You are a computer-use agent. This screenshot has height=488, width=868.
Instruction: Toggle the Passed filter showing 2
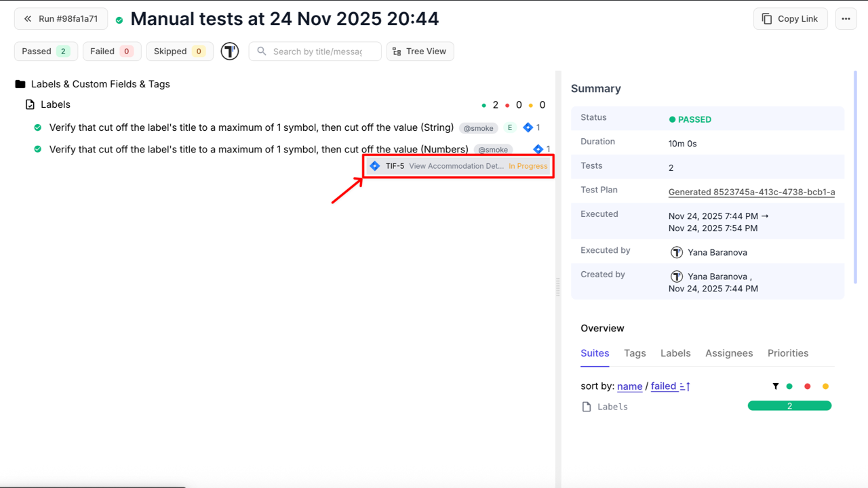click(x=45, y=52)
